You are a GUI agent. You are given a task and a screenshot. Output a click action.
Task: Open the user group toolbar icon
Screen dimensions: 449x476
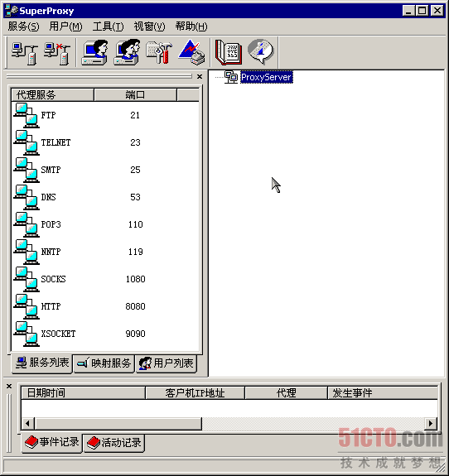pyautogui.click(x=128, y=52)
